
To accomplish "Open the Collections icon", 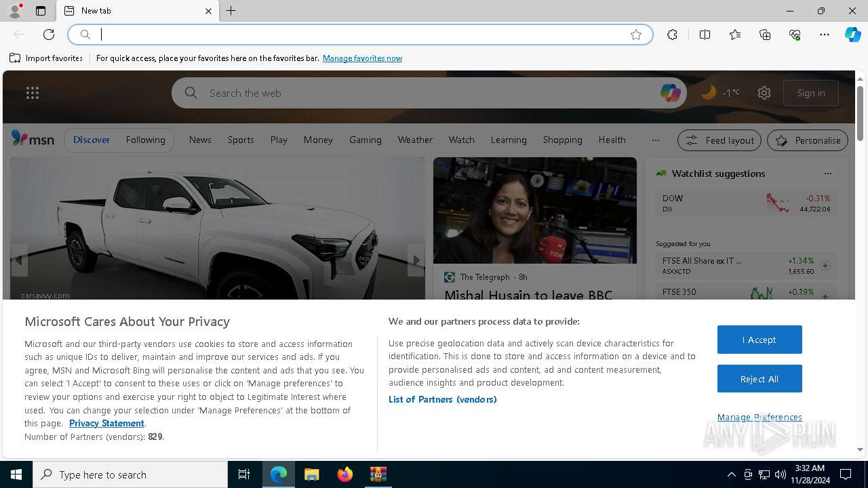I will tap(765, 35).
